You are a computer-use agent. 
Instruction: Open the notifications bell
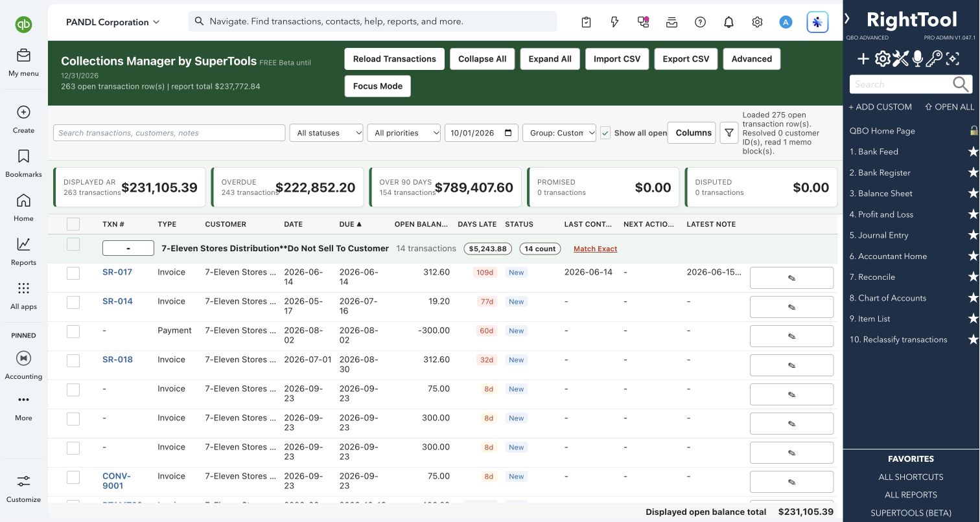tap(729, 22)
